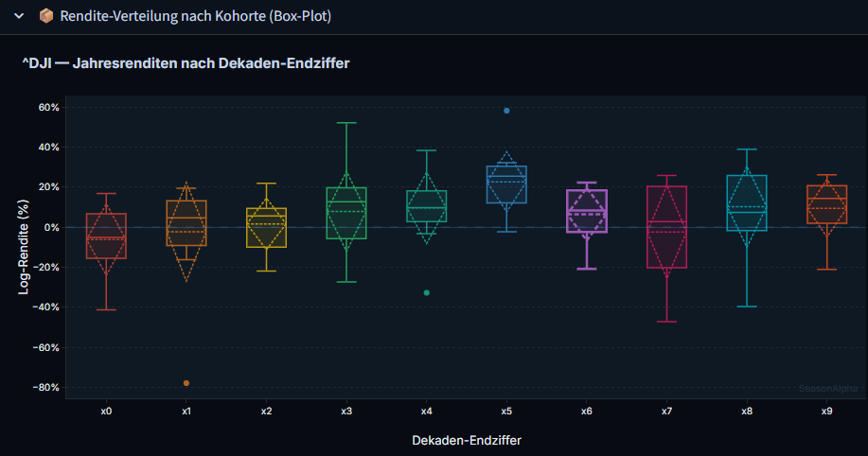Click the chart title ^DJI Jahresrenditen nach Dekaden-Endziffer
Screen dimensions: 868x456
coord(186,63)
